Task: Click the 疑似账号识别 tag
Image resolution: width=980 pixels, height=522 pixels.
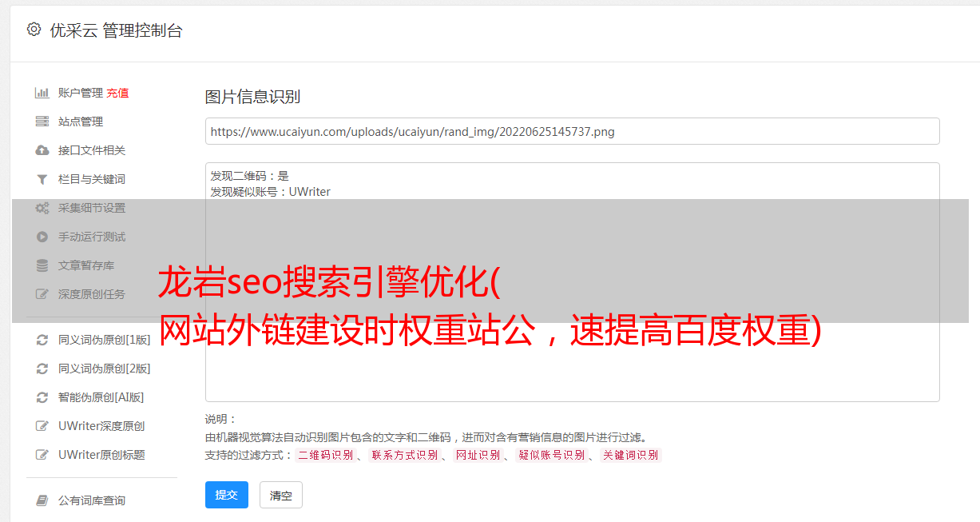Action: coord(552,455)
